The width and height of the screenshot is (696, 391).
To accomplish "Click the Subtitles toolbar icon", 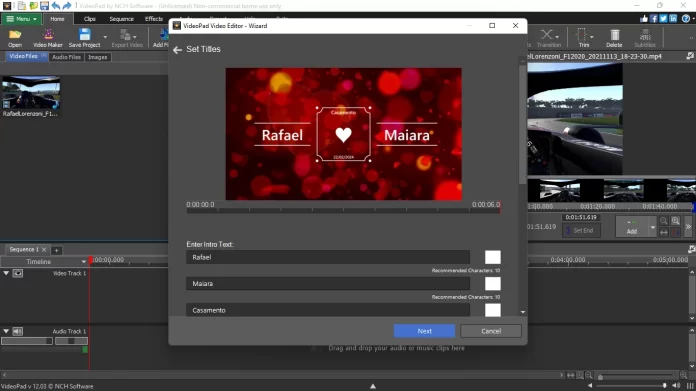I will pos(645,35).
